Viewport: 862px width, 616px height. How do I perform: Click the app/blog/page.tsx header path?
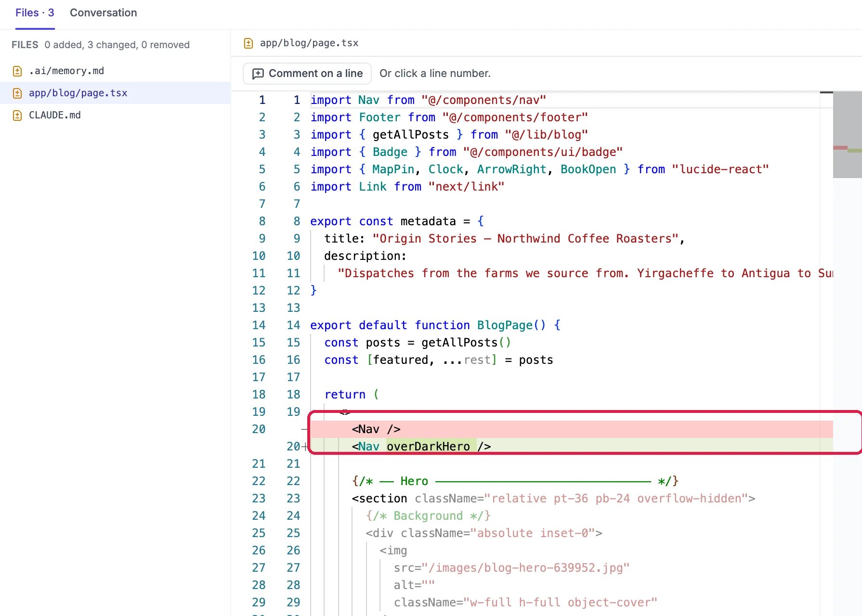(309, 43)
